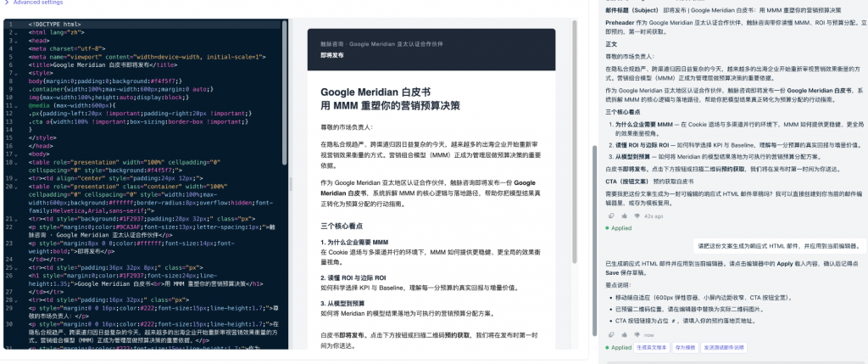Image resolution: width=868 pixels, height=364 pixels.
Task: Click preview item 2. 读懂 ROI 与边际 ROI
Action: pos(353,277)
